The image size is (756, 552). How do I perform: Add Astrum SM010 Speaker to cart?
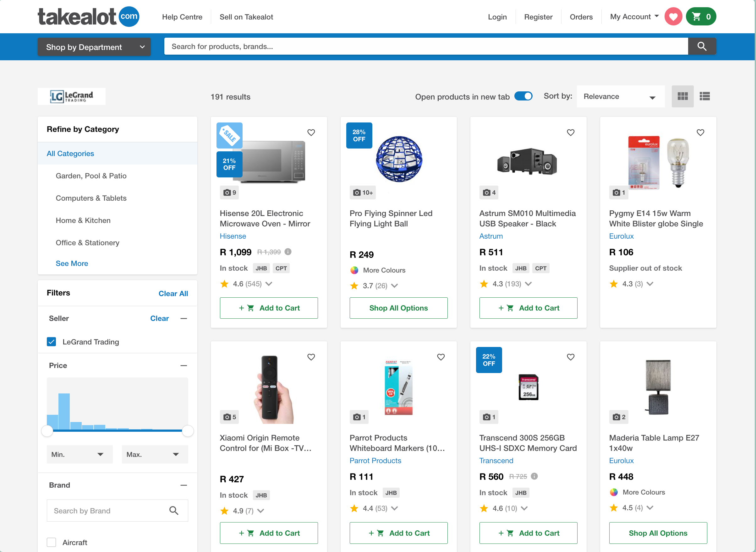click(528, 308)
